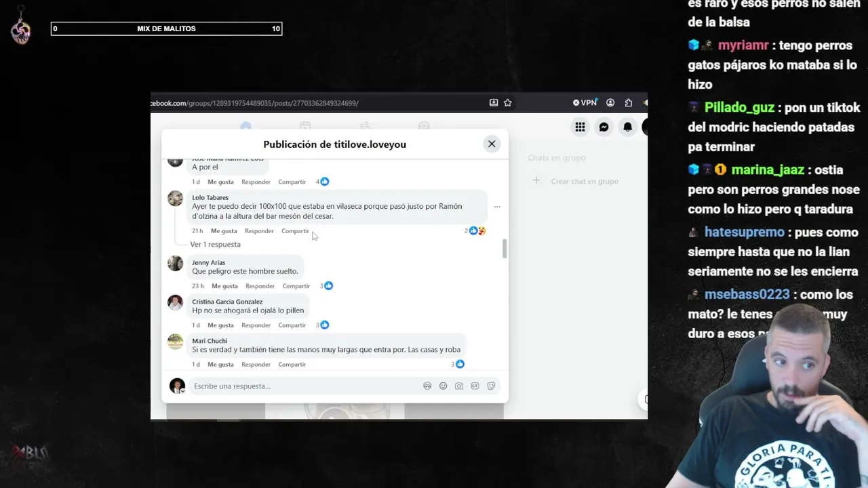The image size is (868, 488).
Task: Open the sticker picker in reply box
Action: point(491,386)
